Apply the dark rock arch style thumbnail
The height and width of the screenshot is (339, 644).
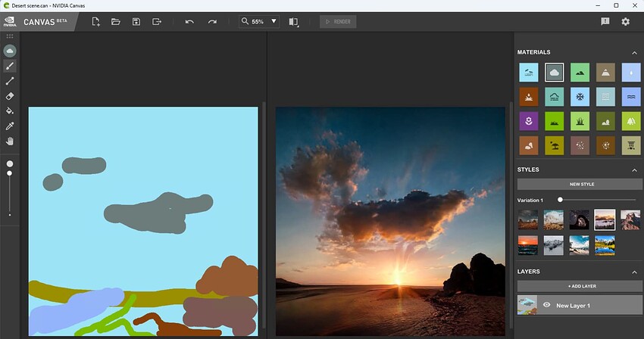(579, 219)
